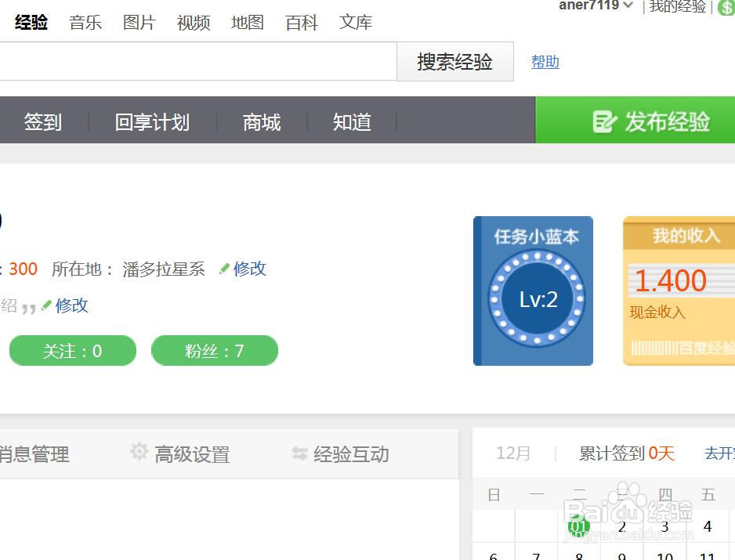Open the 任务小蓝本 task book card

534,291
